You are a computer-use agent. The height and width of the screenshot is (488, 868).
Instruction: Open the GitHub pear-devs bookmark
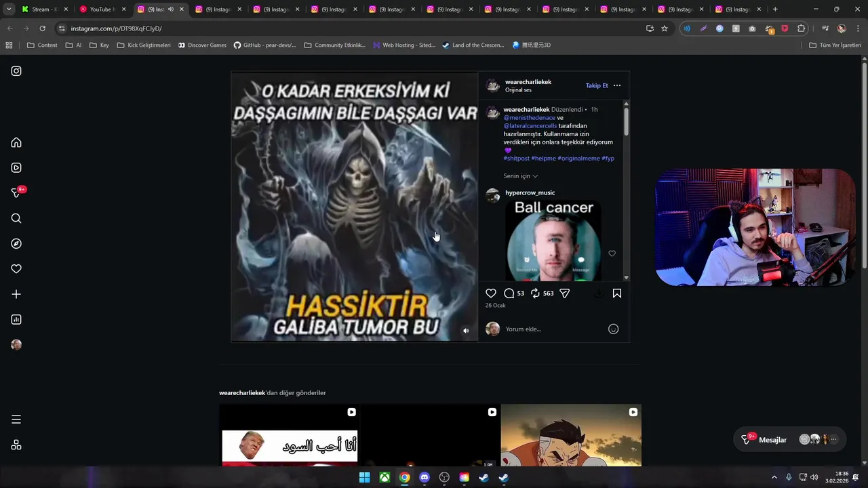[x=265, y=45]
